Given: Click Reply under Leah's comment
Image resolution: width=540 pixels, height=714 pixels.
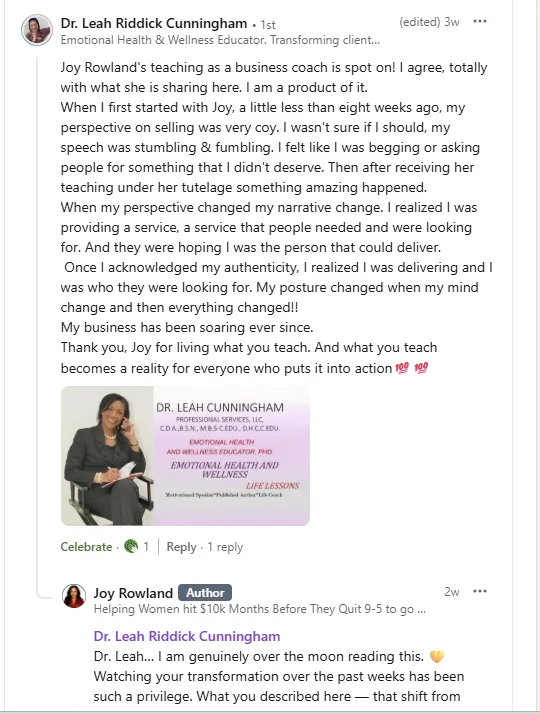Looking at the screenshot, I should (181, 546).
